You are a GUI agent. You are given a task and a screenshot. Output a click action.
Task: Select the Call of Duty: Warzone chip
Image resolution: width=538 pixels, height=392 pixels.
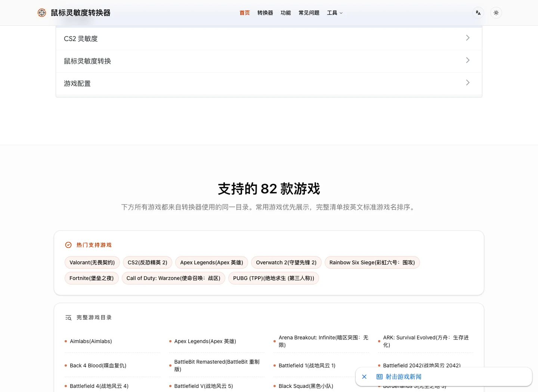(173, 278)
